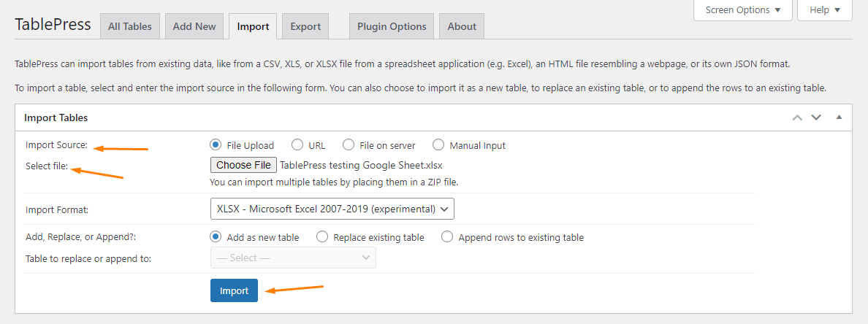Collapse the Import Tables panel triangle
The image size is (868, 324).
point(839,117)
